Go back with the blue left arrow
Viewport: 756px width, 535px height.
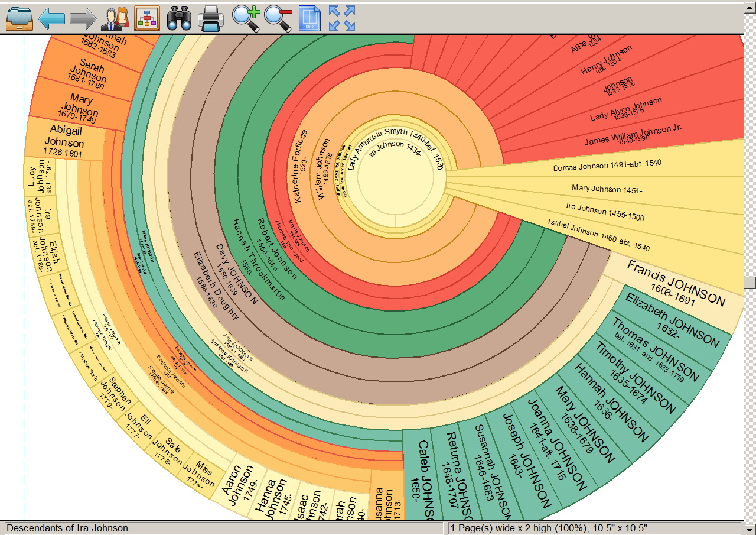click(x=51, y=18)
